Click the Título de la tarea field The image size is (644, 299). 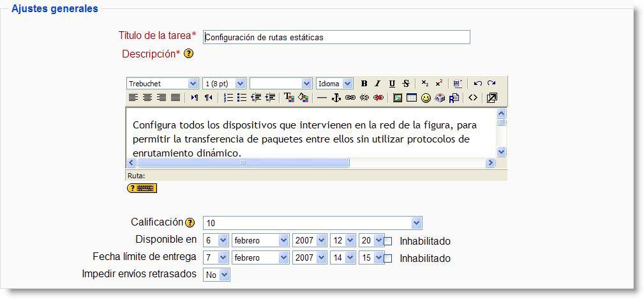(336, 37)
